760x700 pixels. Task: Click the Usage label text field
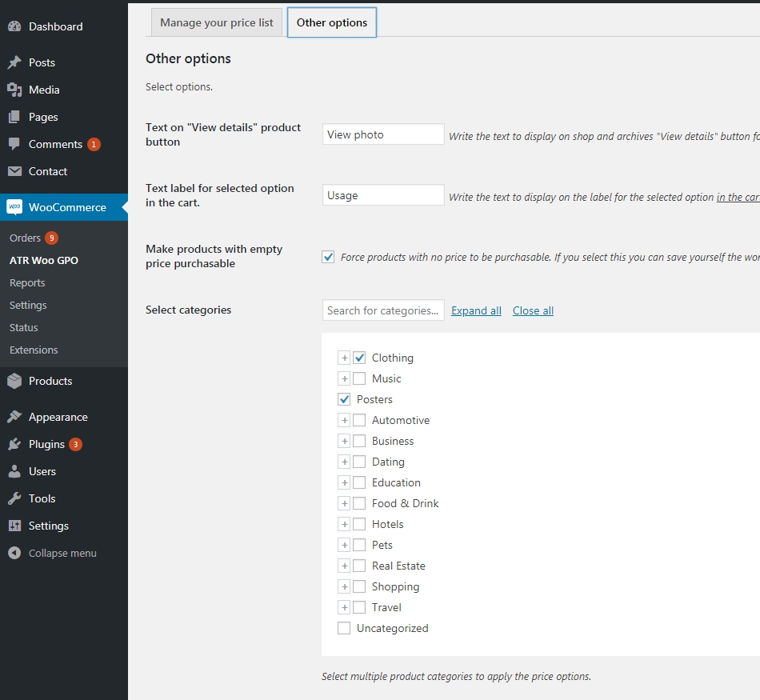pyautogui.click(x=383, y=195)
